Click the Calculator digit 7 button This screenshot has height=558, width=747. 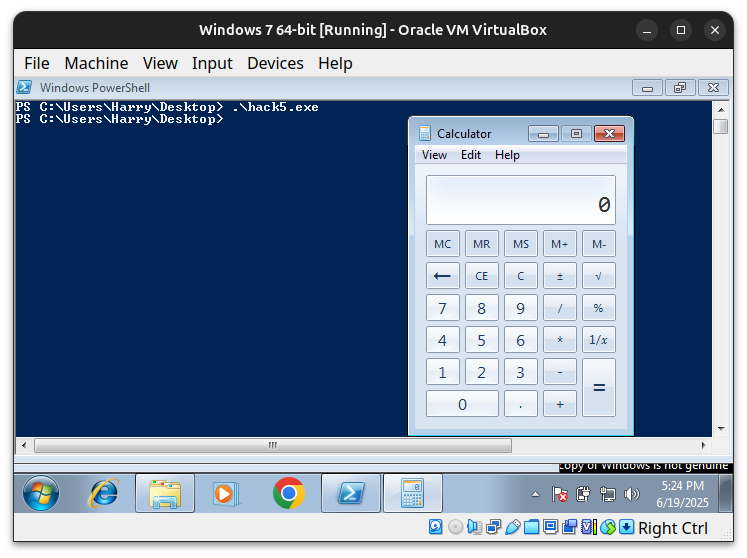pyautogui.click(x=443, y=308)
